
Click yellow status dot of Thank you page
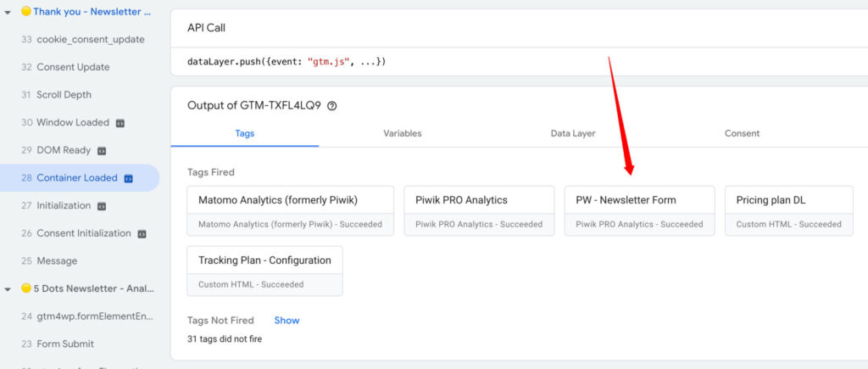click(26, 12)
